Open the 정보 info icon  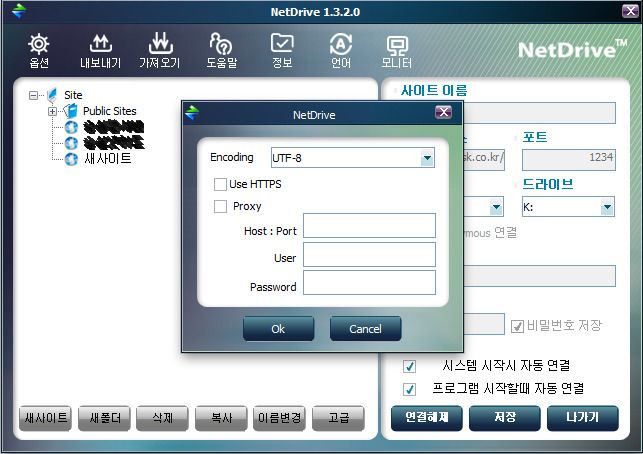click(282, 43)
